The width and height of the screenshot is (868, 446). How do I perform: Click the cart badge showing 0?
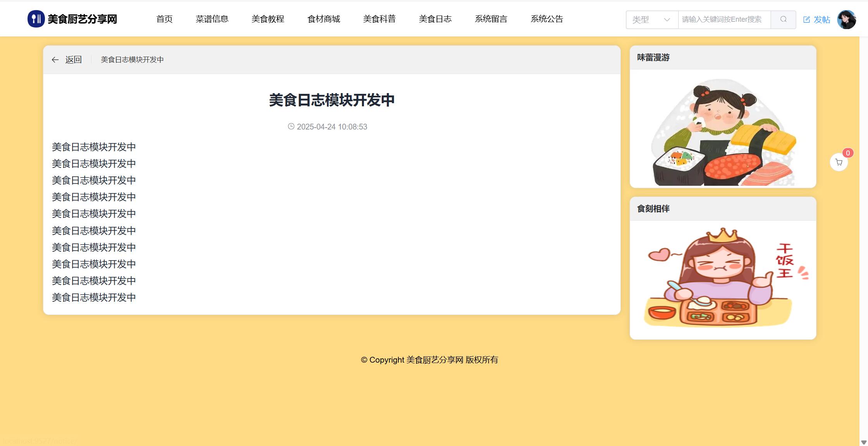point(848,153)
